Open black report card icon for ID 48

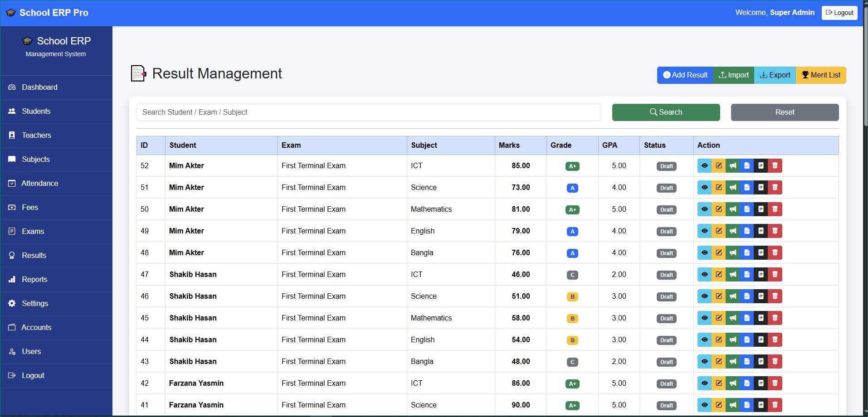tap(761, 253)
